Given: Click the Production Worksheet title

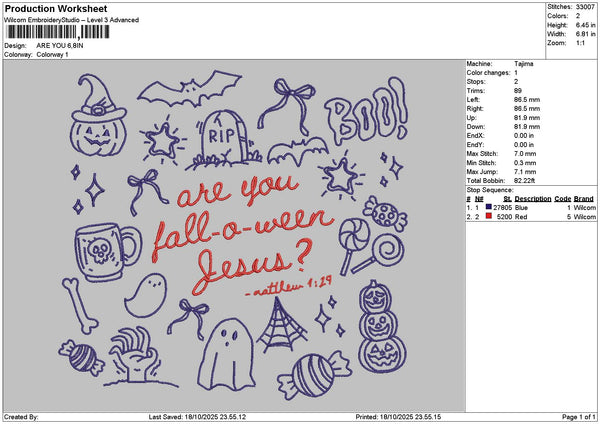Looking at the screenshot, I should (56, 8).
